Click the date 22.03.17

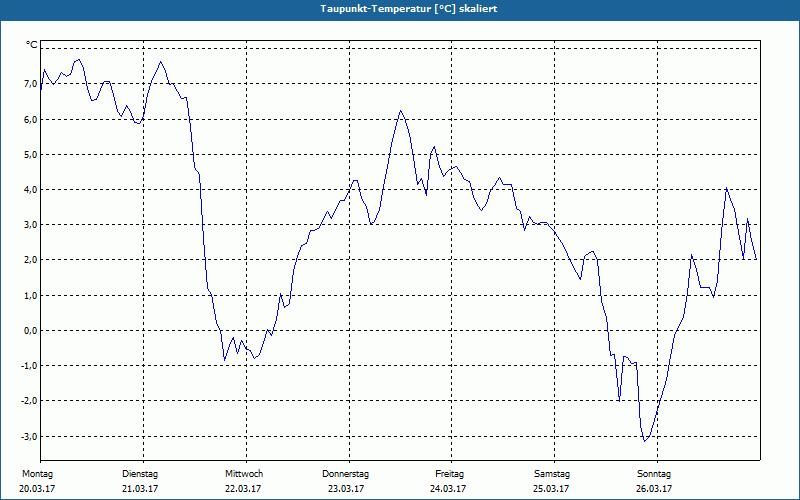coord(243,489)
